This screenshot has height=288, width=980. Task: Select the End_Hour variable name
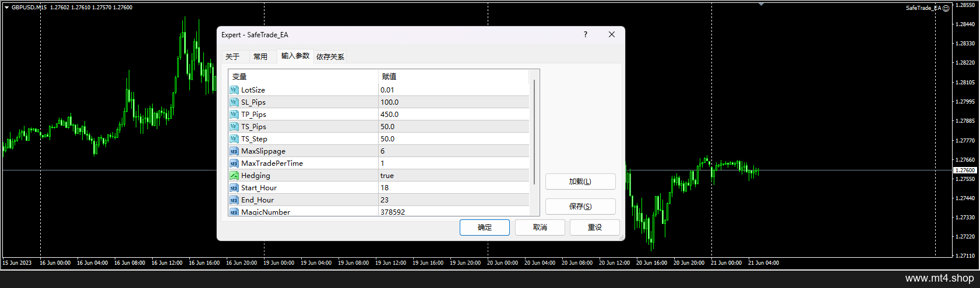point(258,200)
